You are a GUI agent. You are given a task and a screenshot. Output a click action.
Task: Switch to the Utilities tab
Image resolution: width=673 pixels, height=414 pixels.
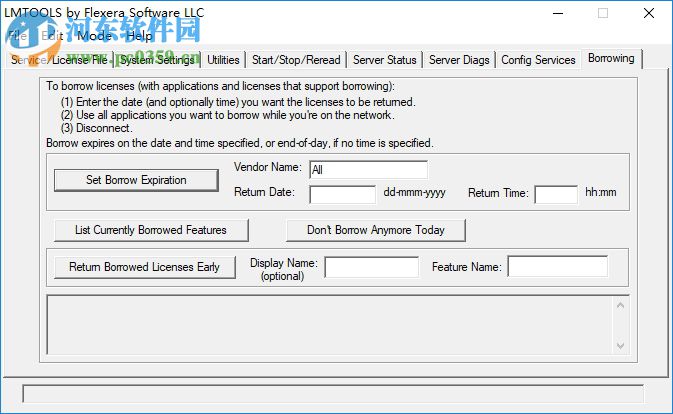tap(223, 60)
